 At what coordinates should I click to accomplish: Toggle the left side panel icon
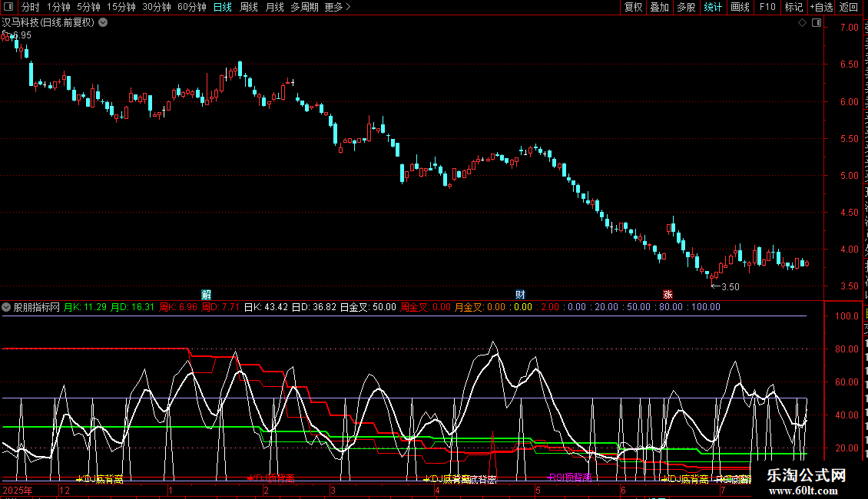[x=8, y=7]
